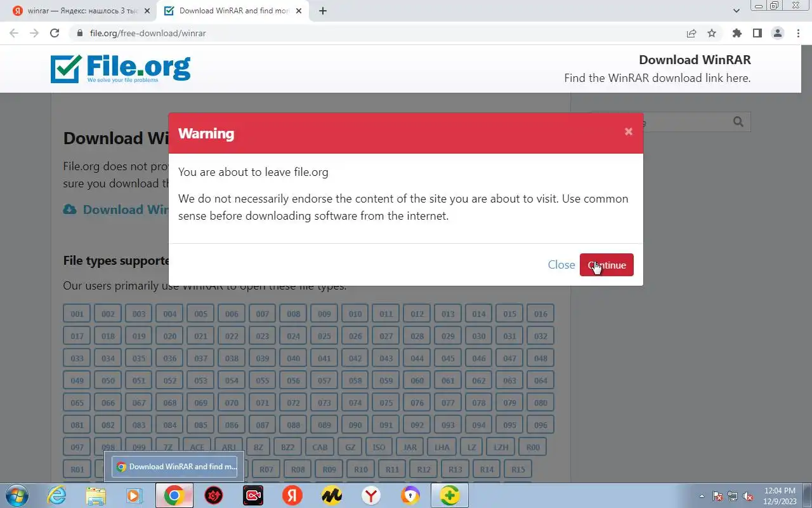Screen dimensions: 812x508
Task: Click the CAB file extension tag
Action: 320,447
